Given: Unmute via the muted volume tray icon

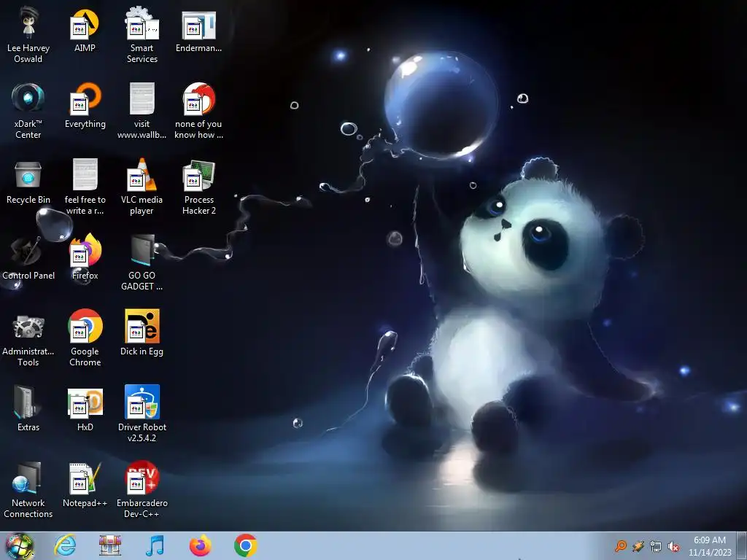Looking at the screenshot, I should [673, 547].
